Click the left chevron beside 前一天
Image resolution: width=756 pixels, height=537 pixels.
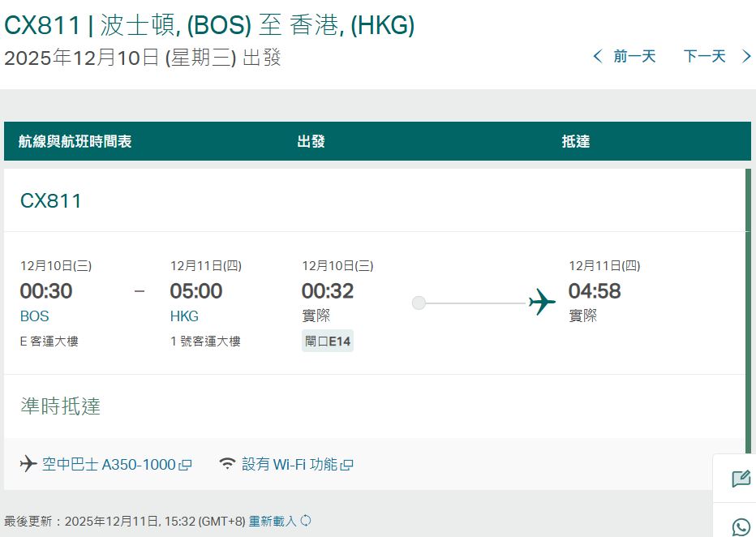pos(596,57)
